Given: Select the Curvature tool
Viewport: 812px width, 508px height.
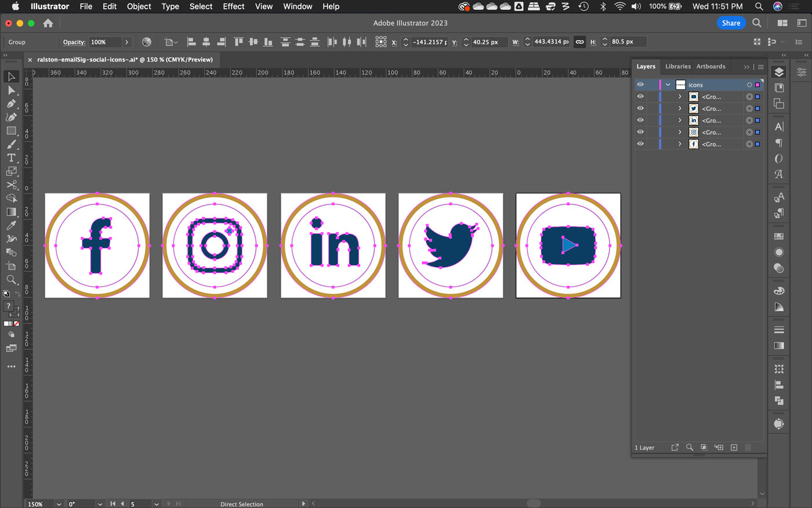Looking at the screenshot, I should click(x=11, y=117).
